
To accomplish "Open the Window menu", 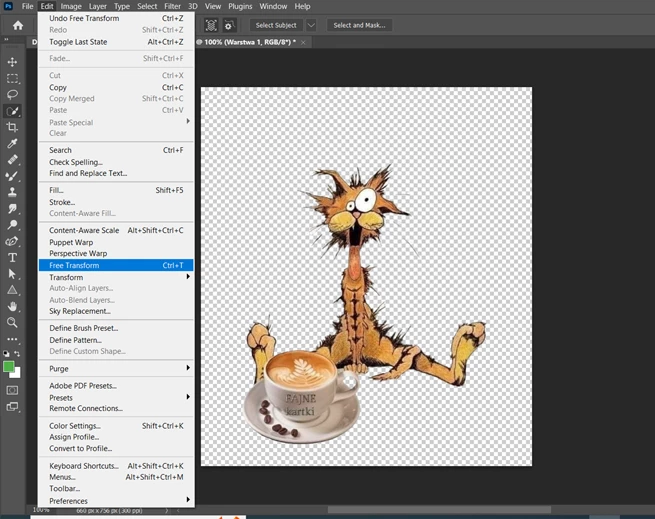I will 273,6.
